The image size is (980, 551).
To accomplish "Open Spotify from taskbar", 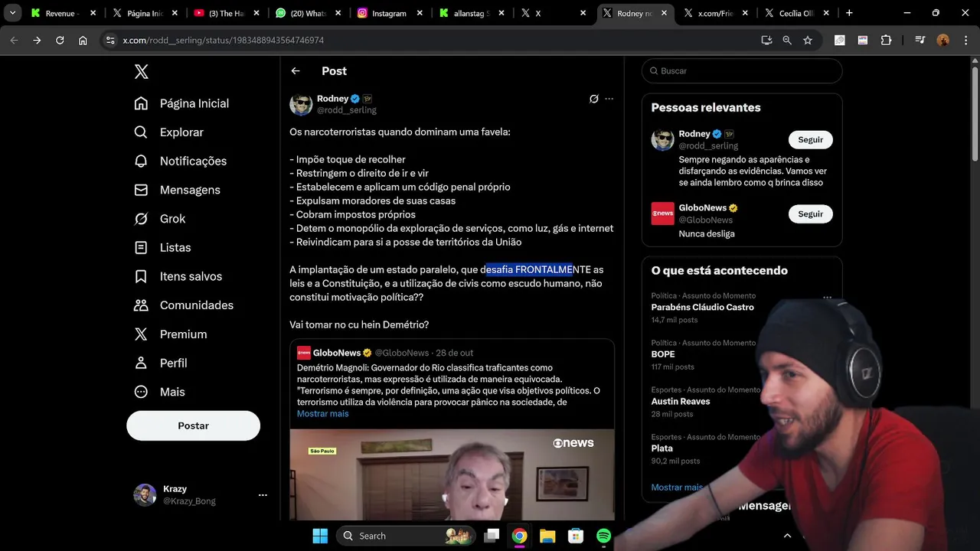I will tap(603, 536).
